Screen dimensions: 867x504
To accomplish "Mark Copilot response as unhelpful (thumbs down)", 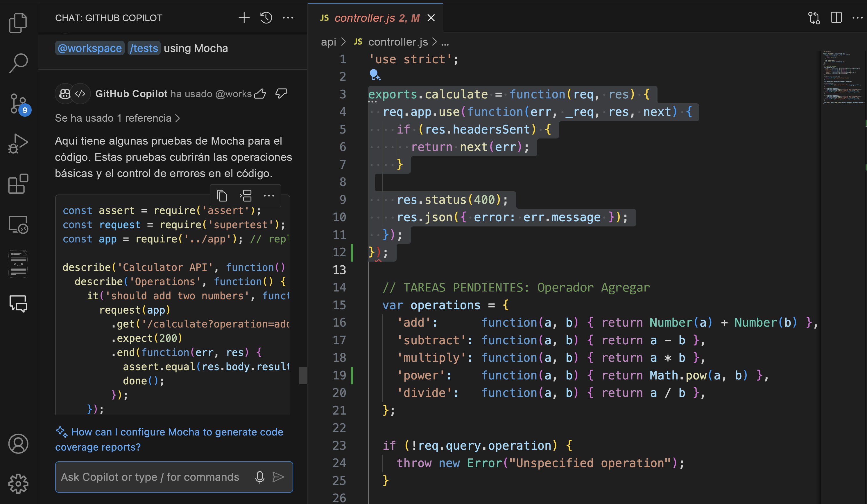I will point(281,93).
